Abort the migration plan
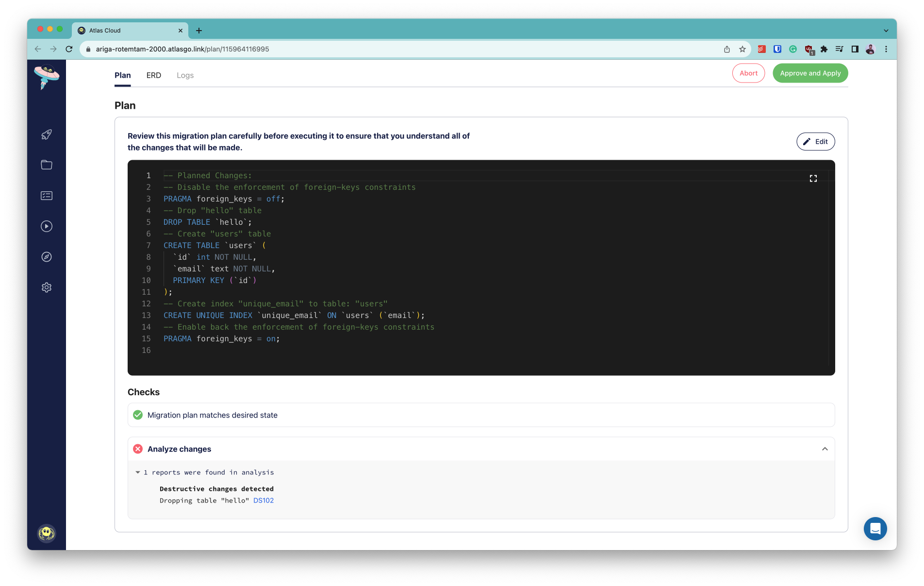 tap(748, 73)
